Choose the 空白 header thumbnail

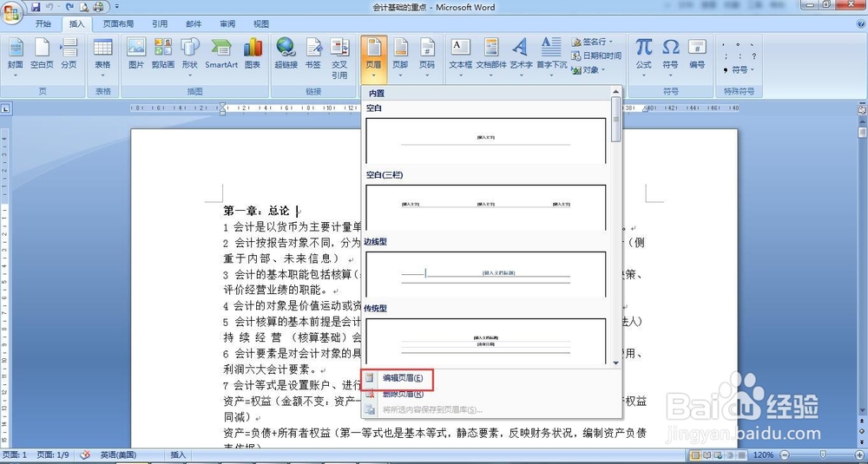pos(485,141)
